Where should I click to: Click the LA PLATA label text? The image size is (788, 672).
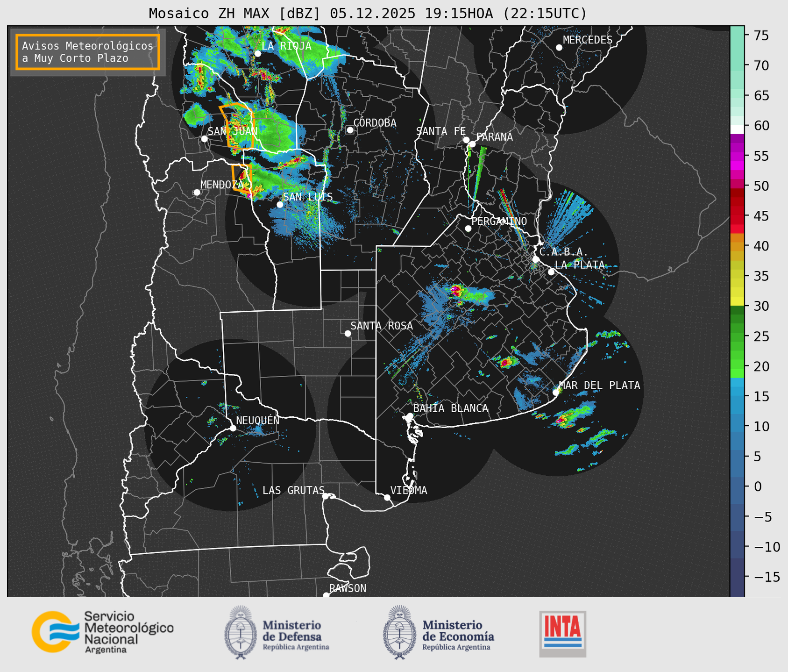pyautogui.click(x=580, y=265)
